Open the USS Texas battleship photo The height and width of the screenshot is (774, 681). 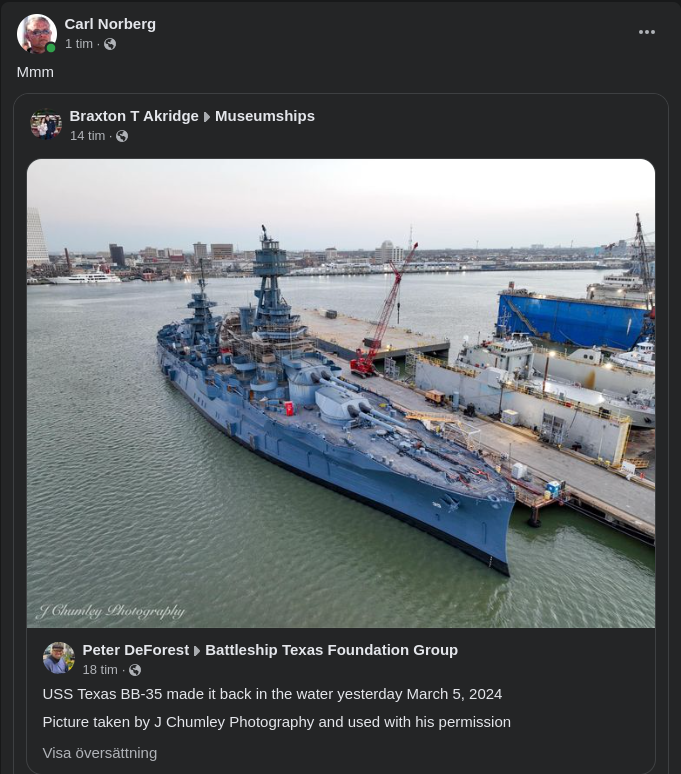point(341,393)
